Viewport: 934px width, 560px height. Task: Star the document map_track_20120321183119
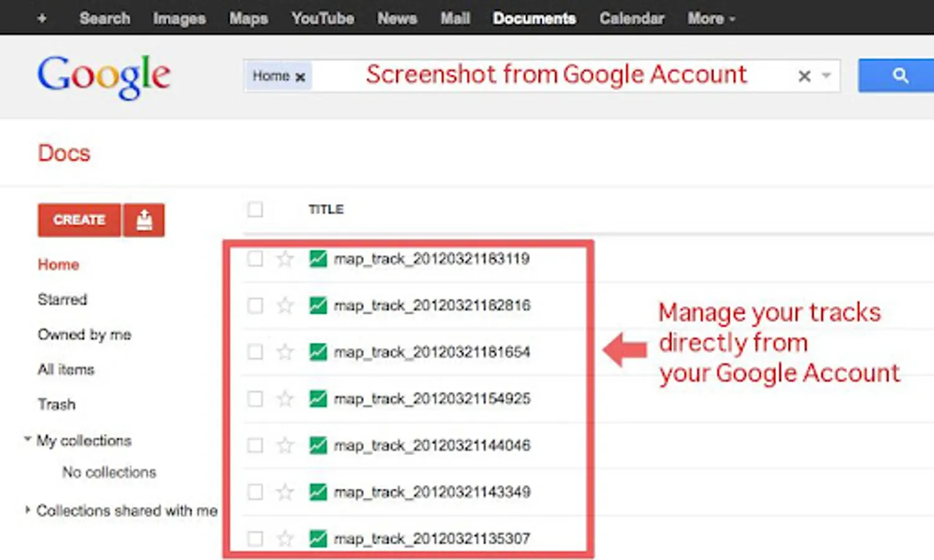285,259
